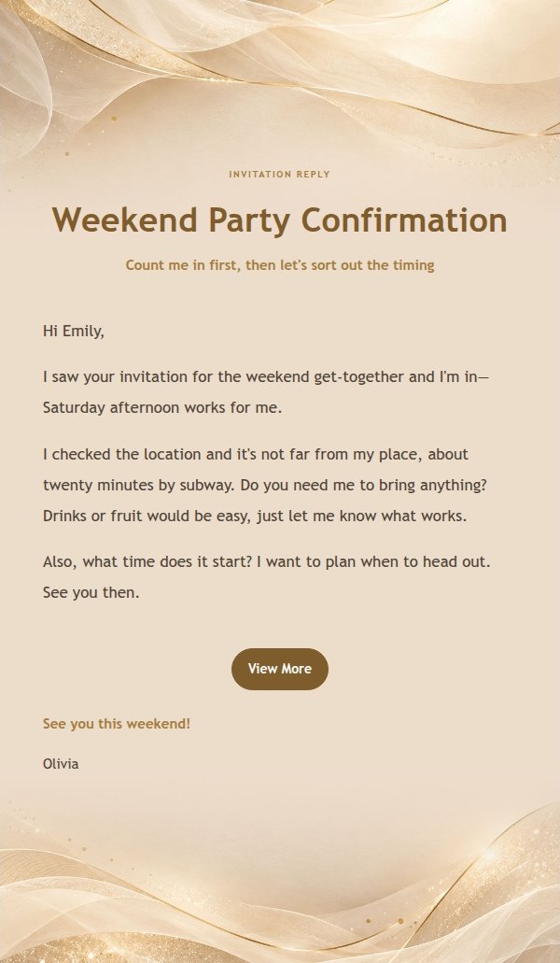Click the "I checked the location" line
The width and height of the screenshot is (560, 963).
coord(256,455)
